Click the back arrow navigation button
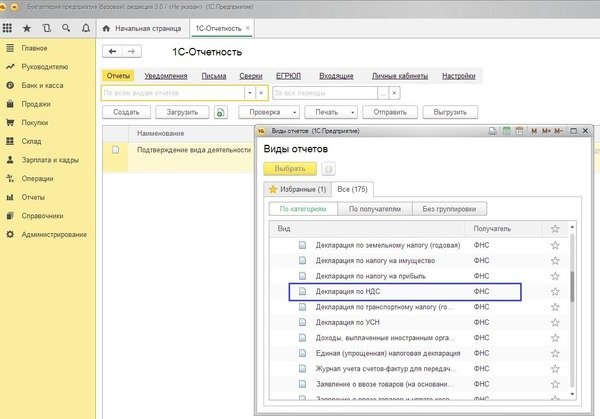This screenshot has height=419, width=600. pyautogui.click(x=112, y=51)
